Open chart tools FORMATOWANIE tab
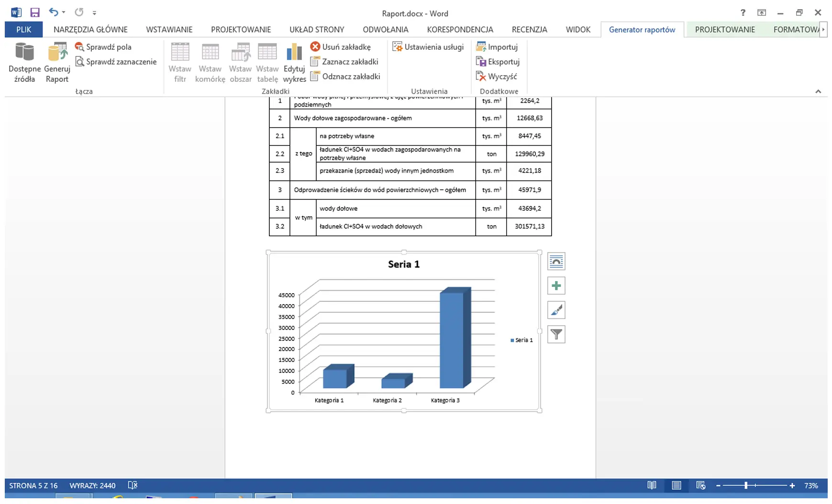The height and width of the screenshot is (504, 832). 796,30
